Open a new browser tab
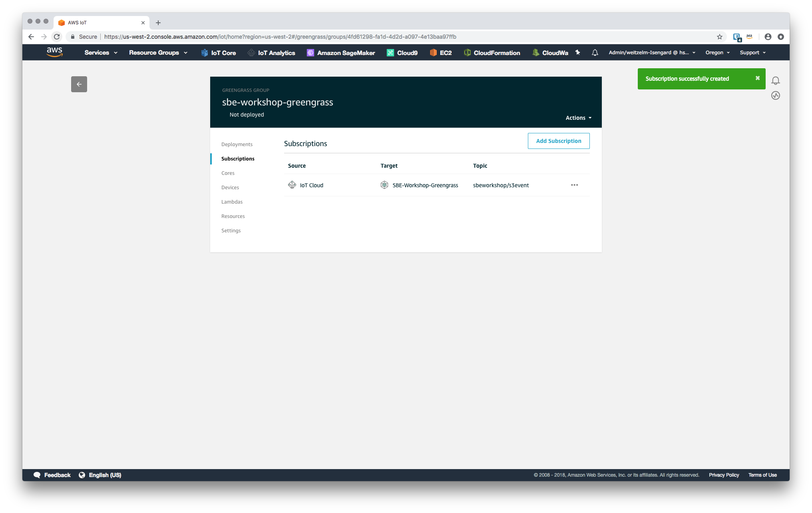This screenshot has width=812, height=513. pyautogui.click(x=158, y=23)
